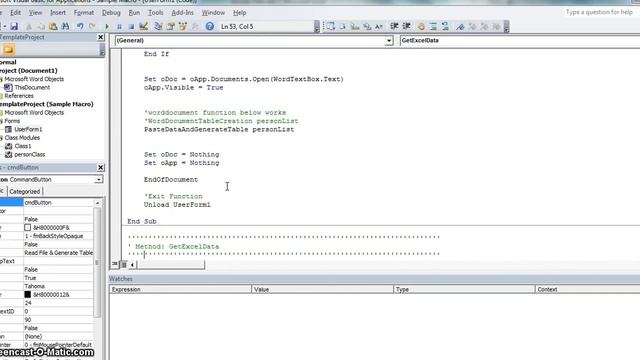Click the Expression column header in Watches
This screenshot has height=360, width=640.
[x=180, y=289]
